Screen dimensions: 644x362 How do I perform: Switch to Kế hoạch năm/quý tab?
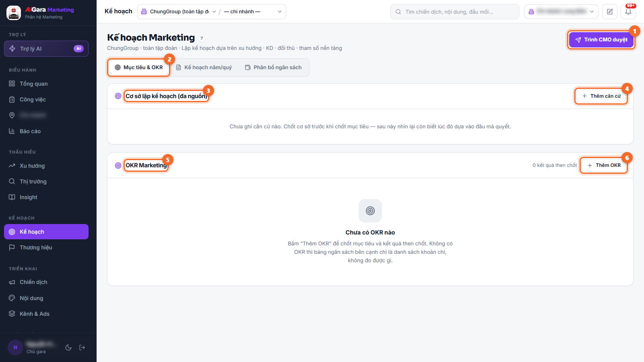tap(204, 68)
